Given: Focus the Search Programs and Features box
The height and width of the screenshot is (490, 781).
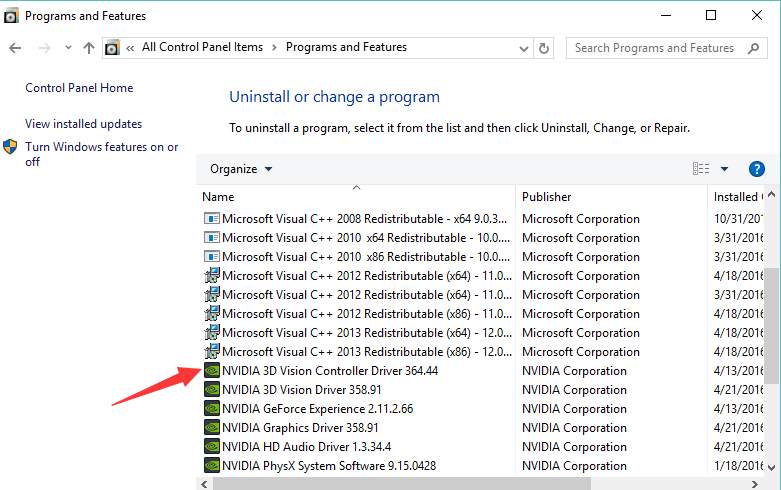Looking at the screenshot, I should tap(666, 48).
